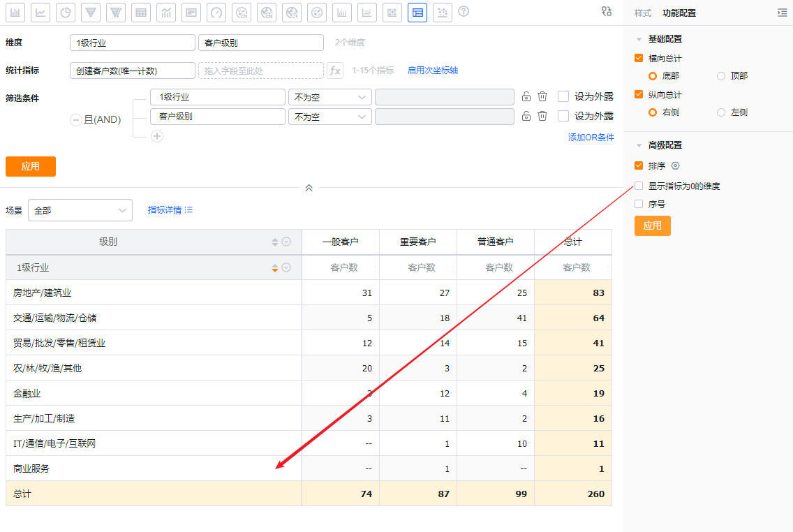Image resolution: width=793 pixels, height=532 pixels.
Task: Sort the 级别 header column
Action: click(274, 242)
